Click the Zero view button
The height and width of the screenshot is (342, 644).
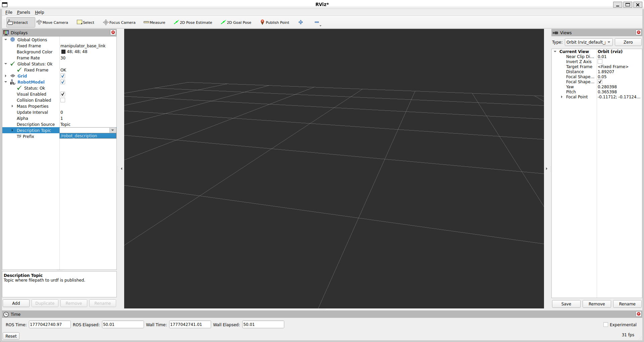pos(628,42)
